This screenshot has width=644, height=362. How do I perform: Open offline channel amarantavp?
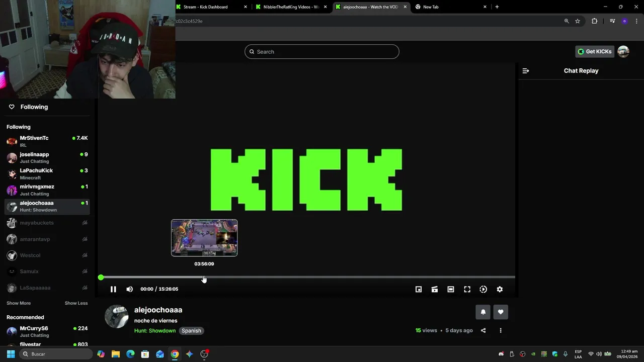pos(47,239)
